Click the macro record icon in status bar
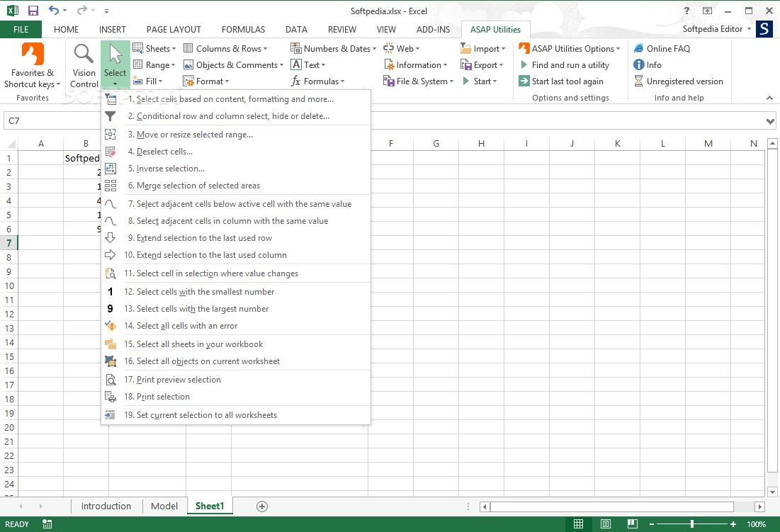Screen dimensions: 780x532 coord(47,524)
